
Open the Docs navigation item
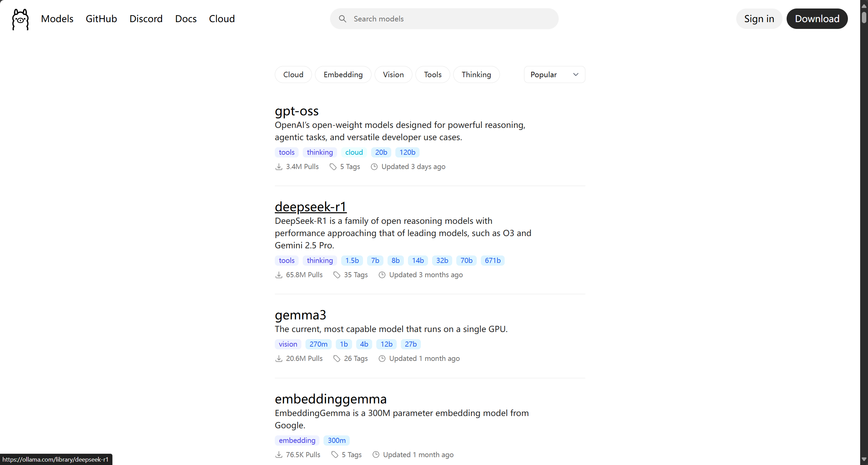click(186, 19)
